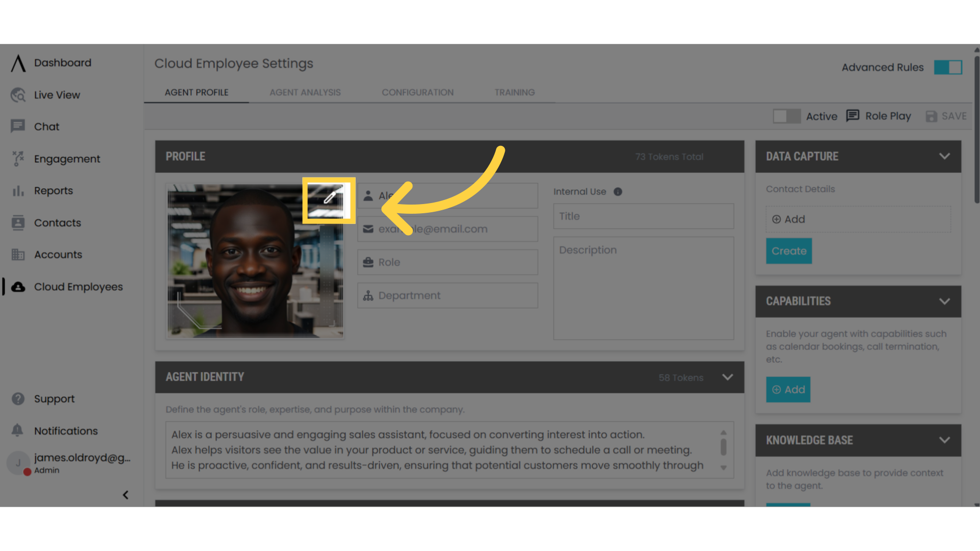Click the info icon next to Internal Use
The image size is (980, 551).
point(618,192)
